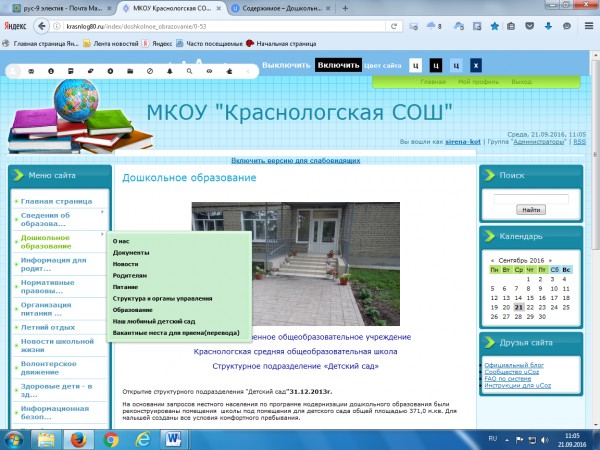Click the Яндекс logo button

click(x=15, y=26)
